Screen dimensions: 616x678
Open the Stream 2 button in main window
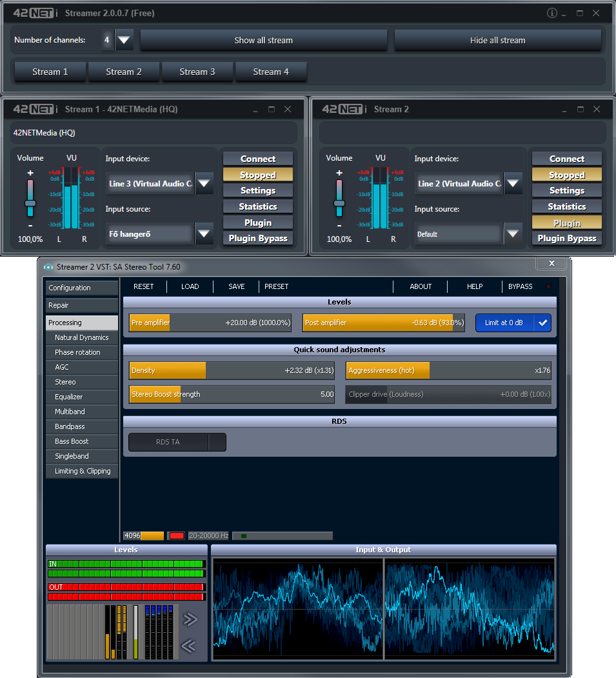coord(124,72)
